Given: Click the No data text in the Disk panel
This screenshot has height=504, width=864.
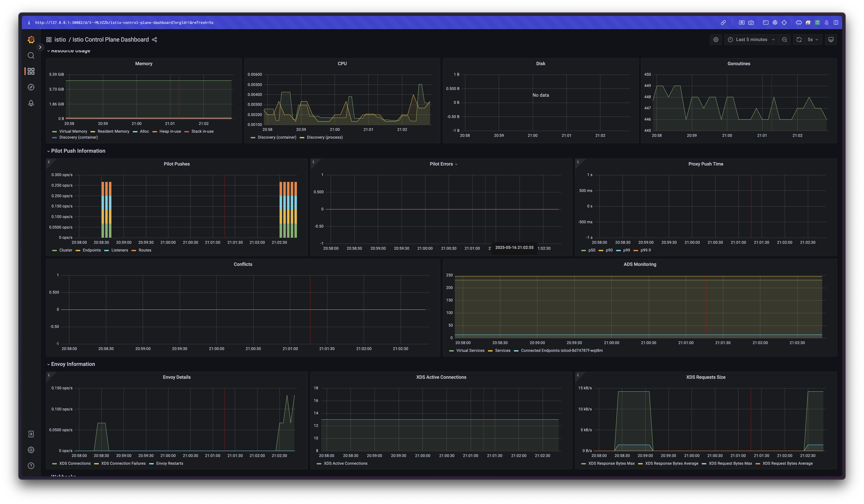Looking at the screenshot, I should point(541,95).
